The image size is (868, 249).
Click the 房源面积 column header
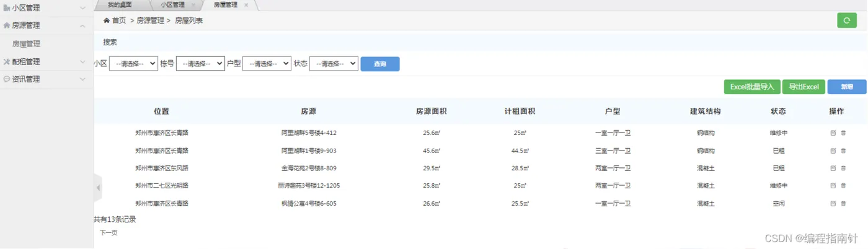pyautogui.click(x=432, y=111)
